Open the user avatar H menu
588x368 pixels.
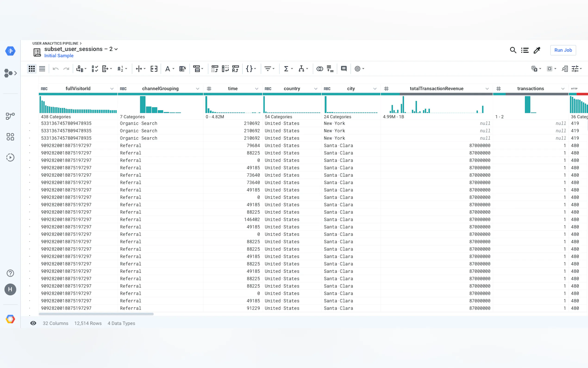coord(10,289)
